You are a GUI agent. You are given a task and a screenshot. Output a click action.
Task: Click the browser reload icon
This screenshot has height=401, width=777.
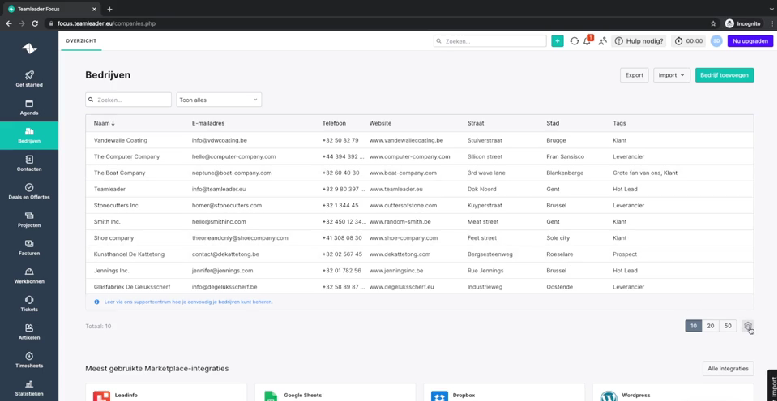35,23
